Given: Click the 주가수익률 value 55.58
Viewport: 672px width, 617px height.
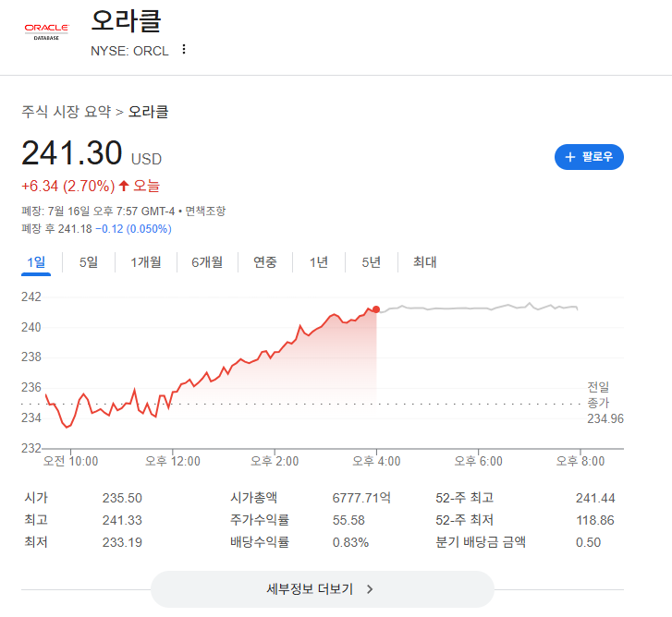Looking at the screenshot, I should 348,520.
